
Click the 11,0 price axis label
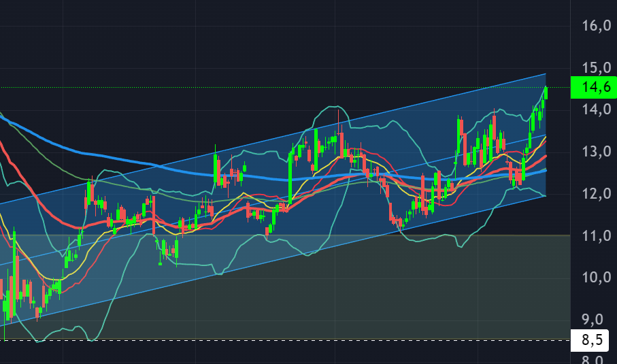[x=596, y=236]
